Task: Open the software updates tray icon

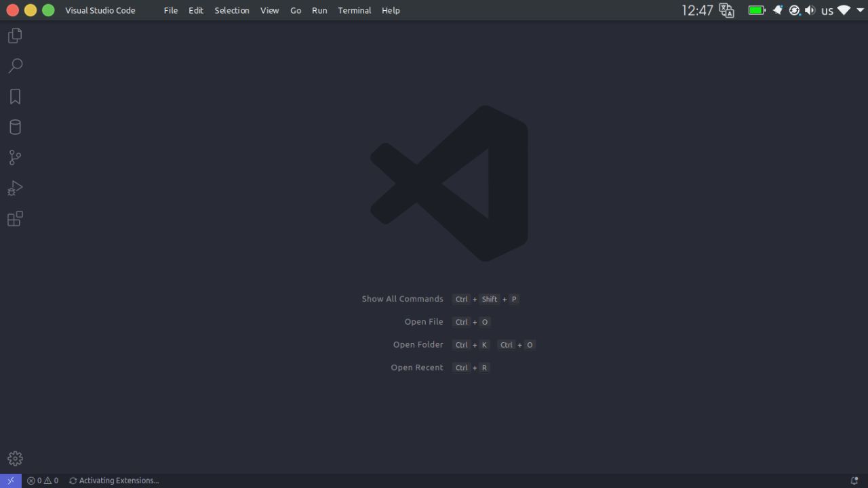Action: [x=795, y=10]
